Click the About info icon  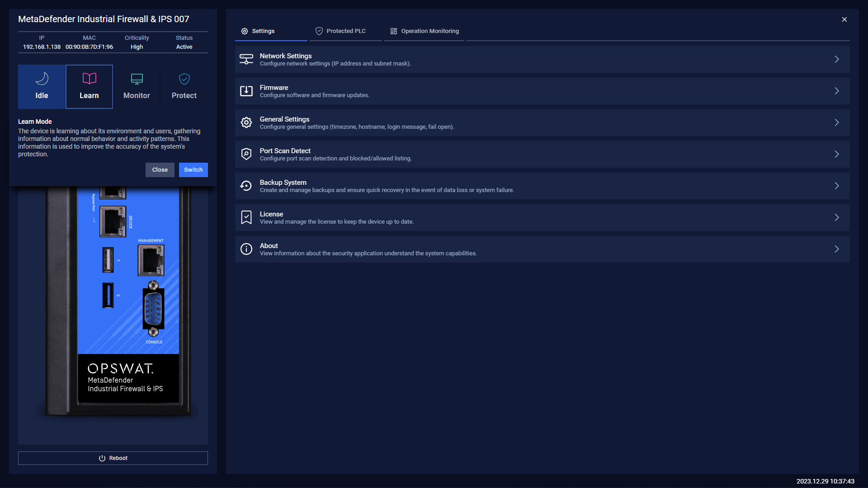click(x=246, y=249)
